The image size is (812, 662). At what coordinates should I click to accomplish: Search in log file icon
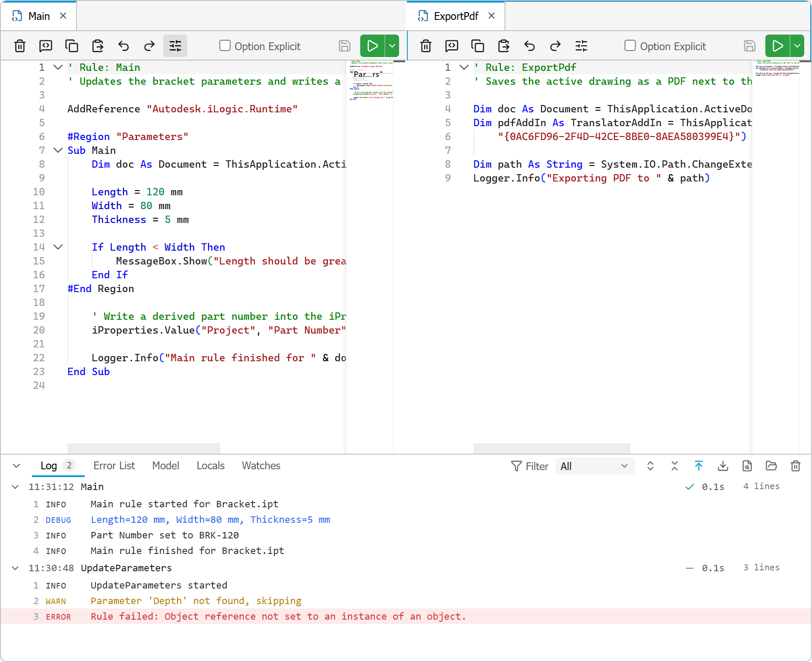[x=747, y=466]
